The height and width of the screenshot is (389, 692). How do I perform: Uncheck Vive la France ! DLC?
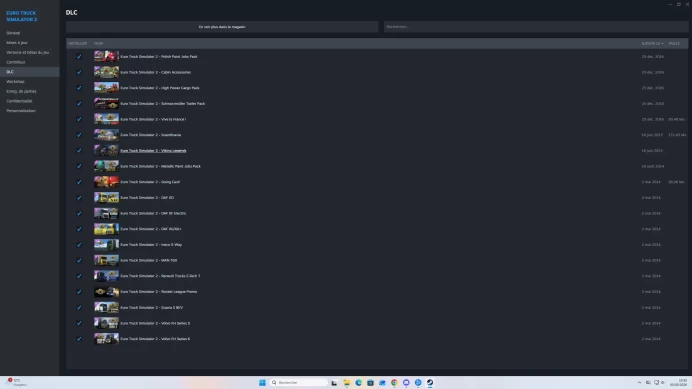(79, 119)
